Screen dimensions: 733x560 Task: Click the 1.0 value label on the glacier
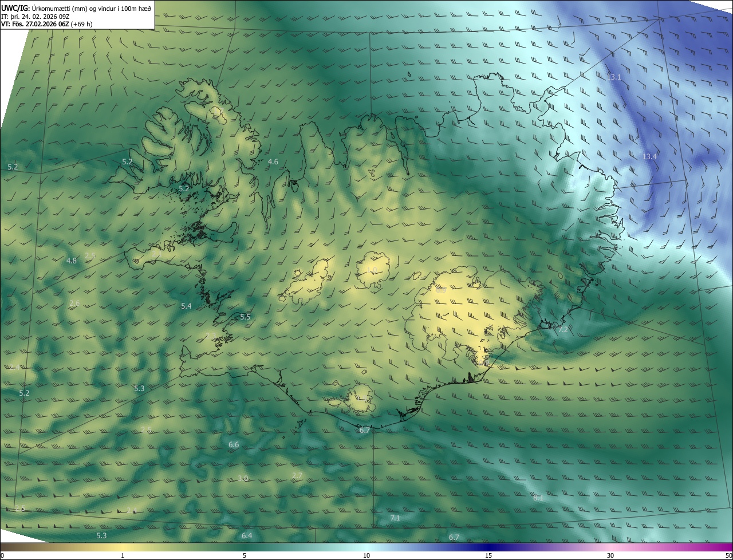[x=372, y=270]
